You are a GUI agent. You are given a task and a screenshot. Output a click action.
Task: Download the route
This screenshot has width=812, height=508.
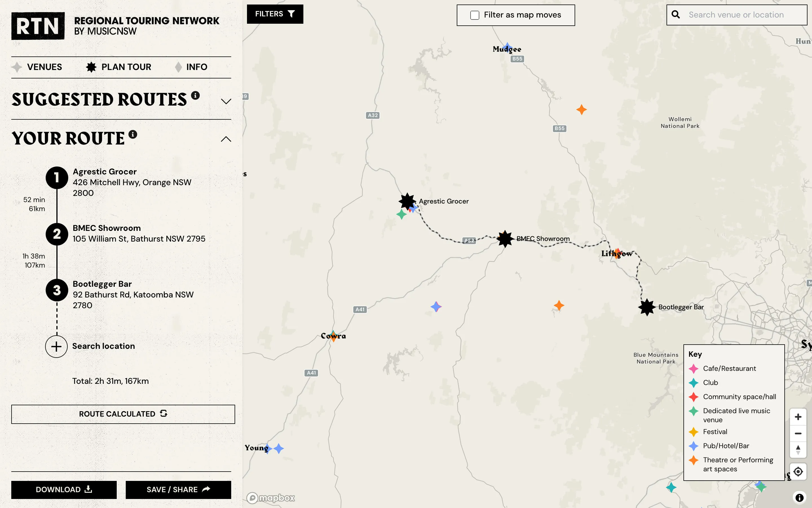point(64,490)
